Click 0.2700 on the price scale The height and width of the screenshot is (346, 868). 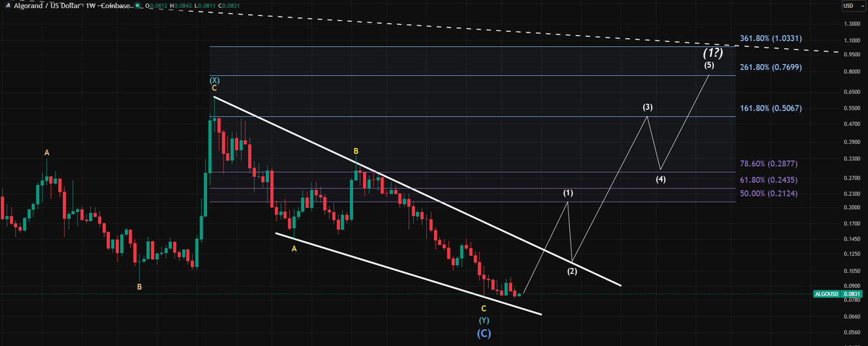coord(852,178)
